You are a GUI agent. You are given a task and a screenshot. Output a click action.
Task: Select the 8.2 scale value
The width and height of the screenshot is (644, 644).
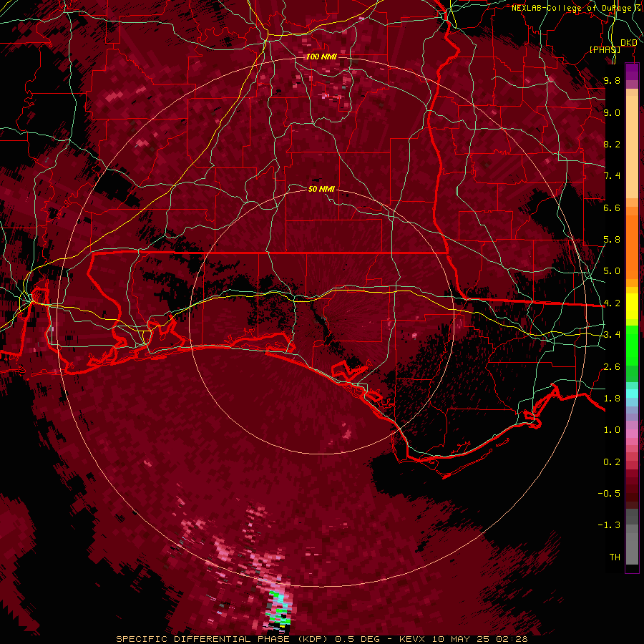pyautogui.click(x=612, y=144)
